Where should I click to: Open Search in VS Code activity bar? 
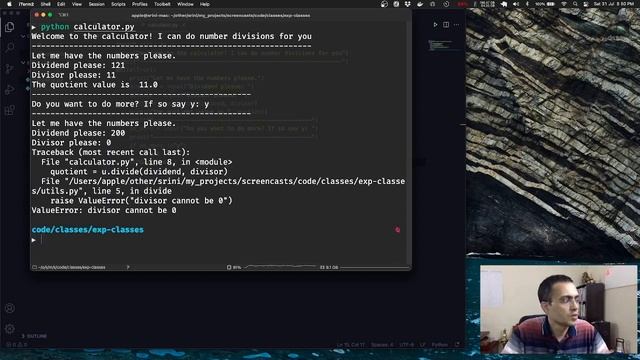click(9, 47)
